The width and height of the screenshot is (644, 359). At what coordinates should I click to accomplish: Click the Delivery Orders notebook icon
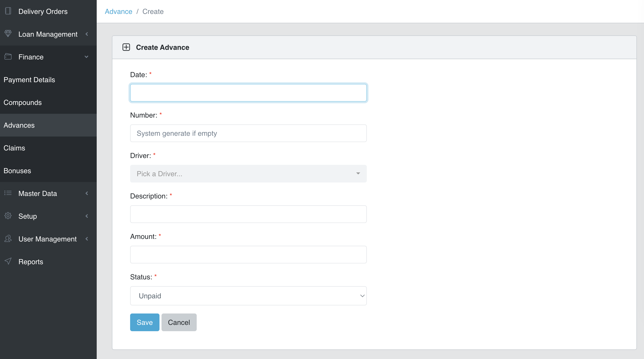8,11
